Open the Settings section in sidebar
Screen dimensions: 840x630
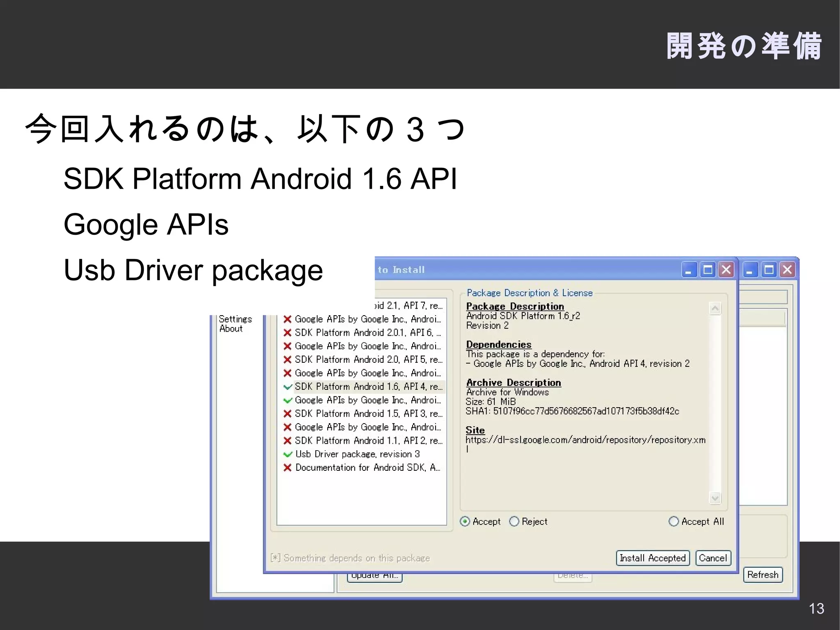pyautogui.click(x=235, y=319)
